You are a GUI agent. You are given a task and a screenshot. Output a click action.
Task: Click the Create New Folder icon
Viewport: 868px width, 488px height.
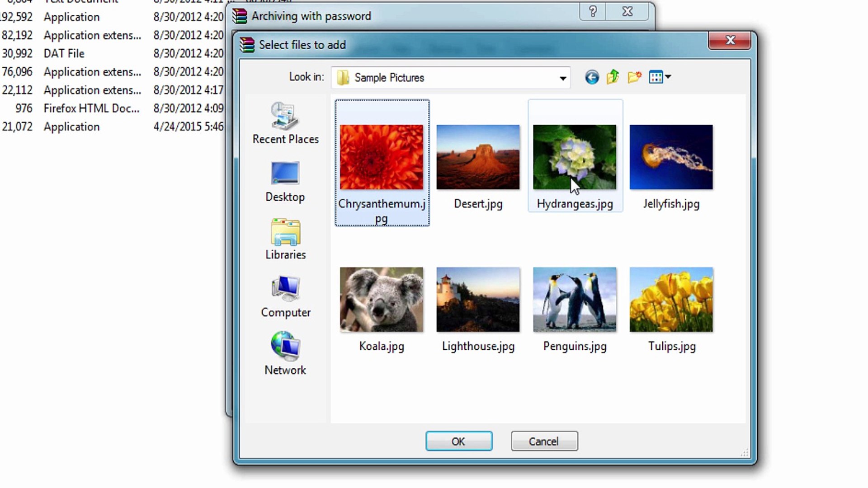[x=634, y=77]
